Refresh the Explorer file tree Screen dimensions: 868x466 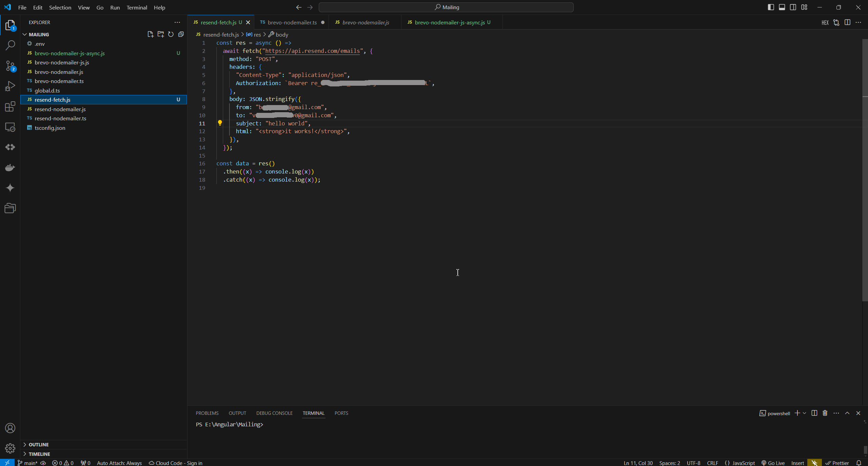tap(171, 34)
